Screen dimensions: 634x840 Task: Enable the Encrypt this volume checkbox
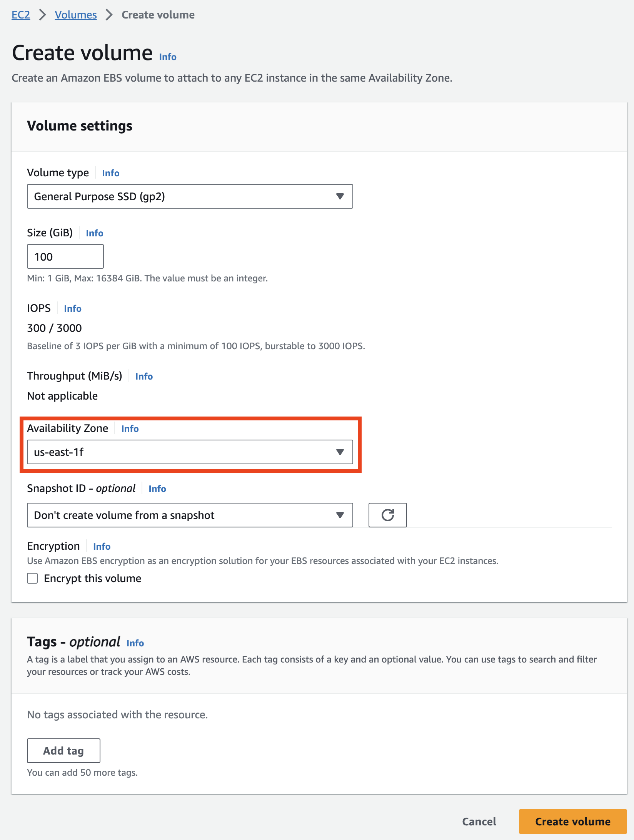[32, 578]
